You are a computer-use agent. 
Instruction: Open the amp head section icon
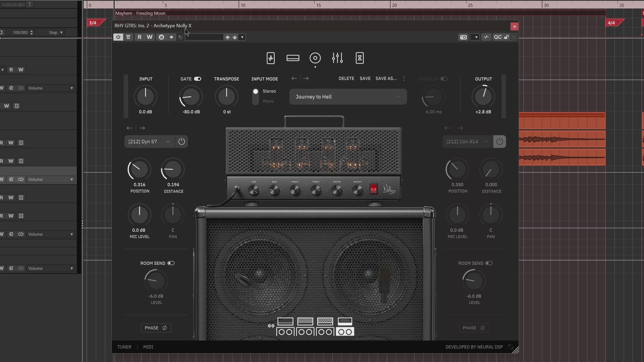pos(293,58)
